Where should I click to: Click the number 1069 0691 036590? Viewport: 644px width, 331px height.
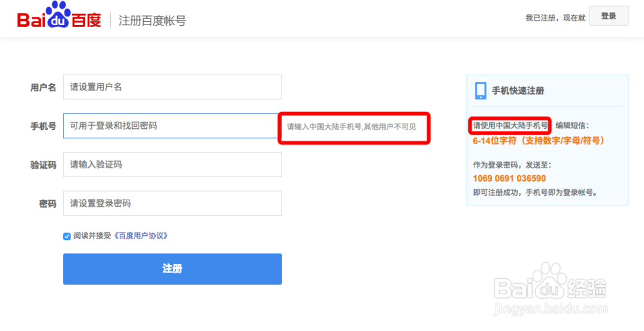click(x=509, y=178)
